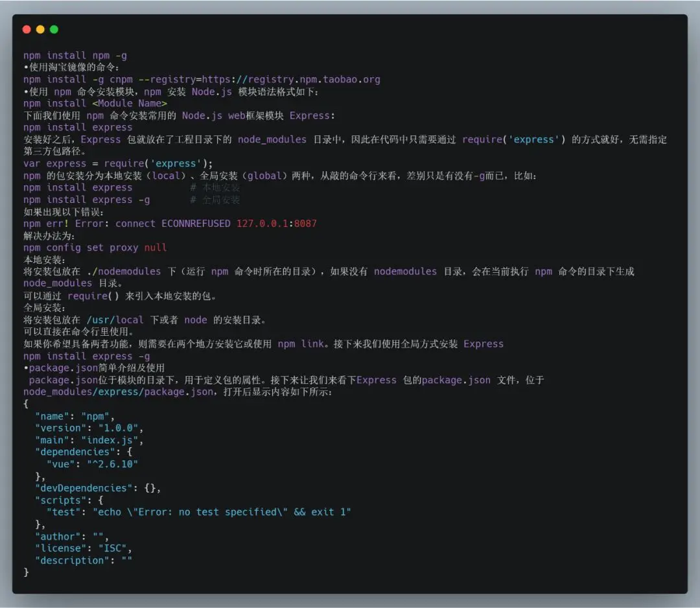Click the red address '127.0.0.1:8087'
700x608 pixels.
pyautogui.click(x=276, y=224)
